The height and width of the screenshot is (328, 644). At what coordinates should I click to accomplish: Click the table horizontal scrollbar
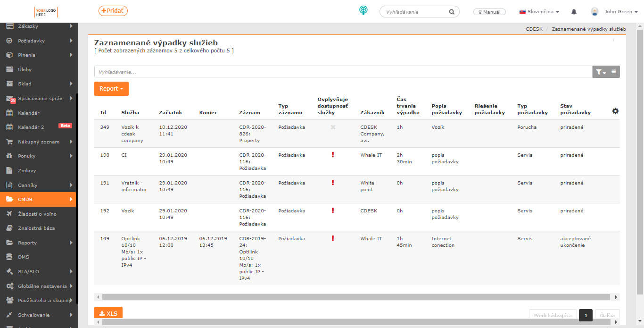pos(356,297)
